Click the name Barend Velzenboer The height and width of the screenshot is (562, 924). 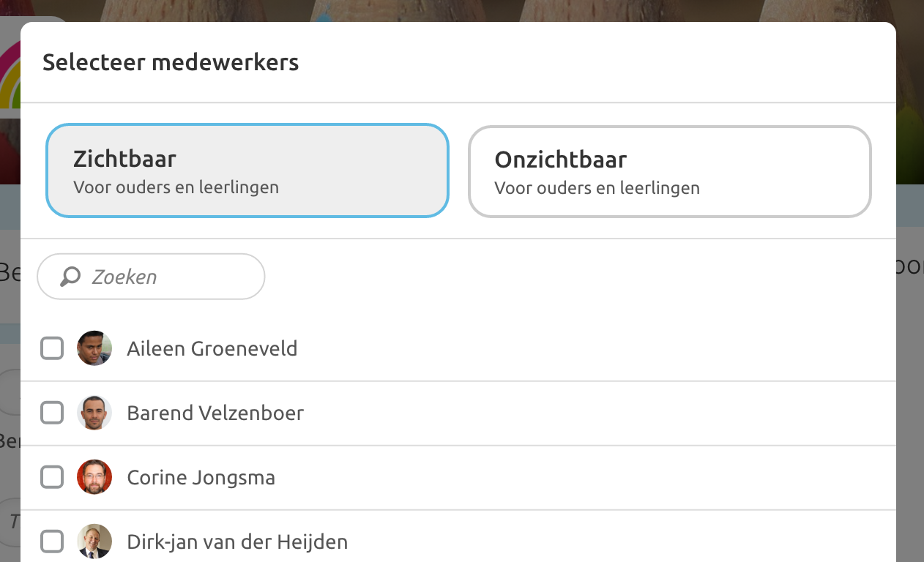[x=215, y=413]
